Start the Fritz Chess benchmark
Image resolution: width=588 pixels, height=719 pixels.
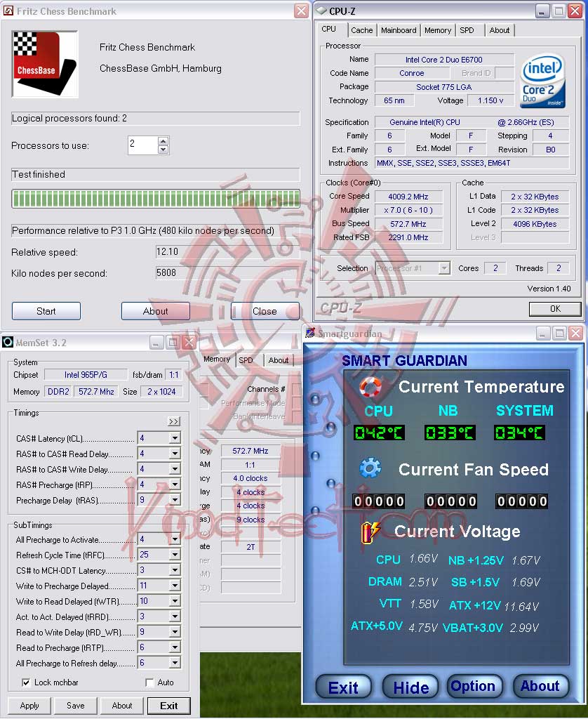point(46,311)
